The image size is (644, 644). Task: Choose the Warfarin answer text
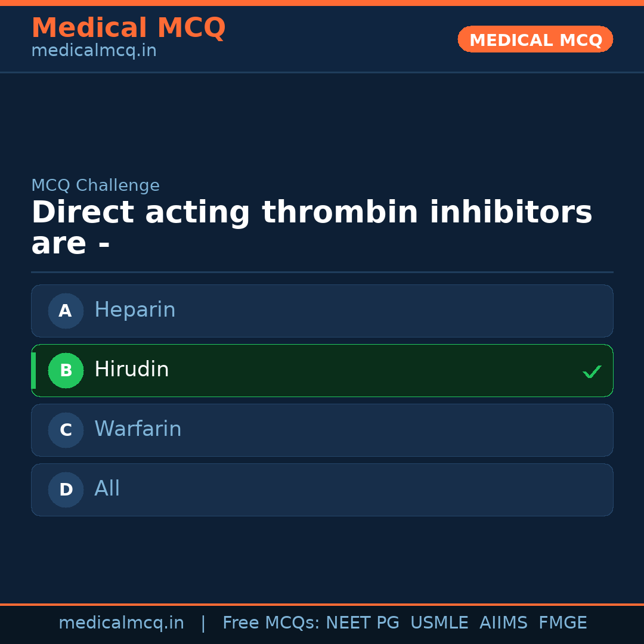click(138, 429)
